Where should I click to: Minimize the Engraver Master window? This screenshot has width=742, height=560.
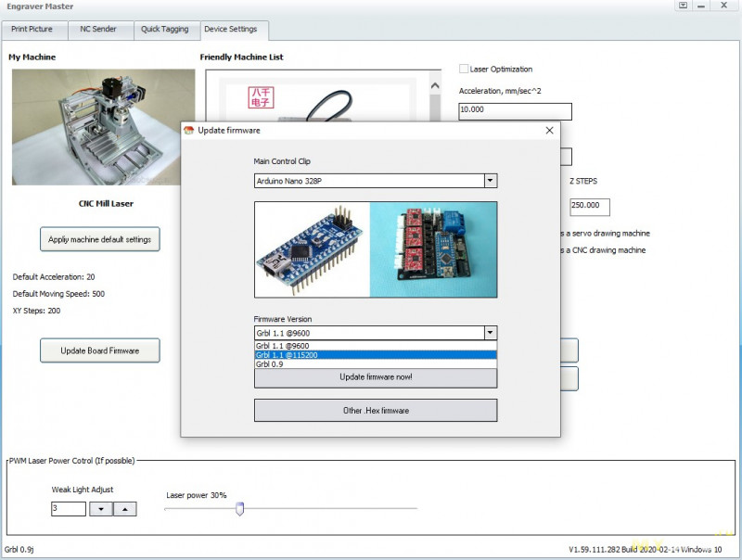(701, 6)
